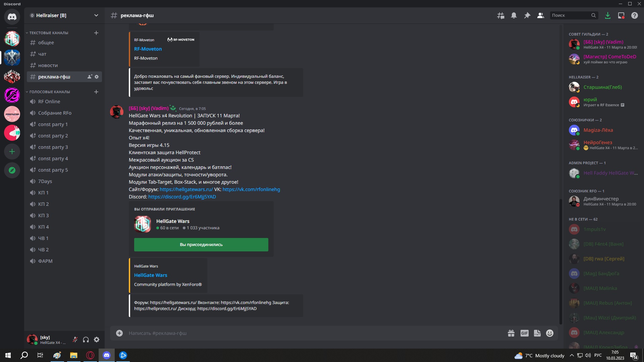Viewport: 644px width, 362px height.
Task: Click the chat message scrollbar
Action: [560, 261]
